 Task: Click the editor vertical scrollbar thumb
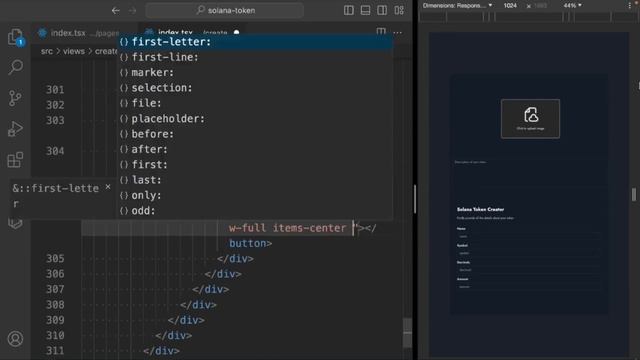[x=407, y=333]
